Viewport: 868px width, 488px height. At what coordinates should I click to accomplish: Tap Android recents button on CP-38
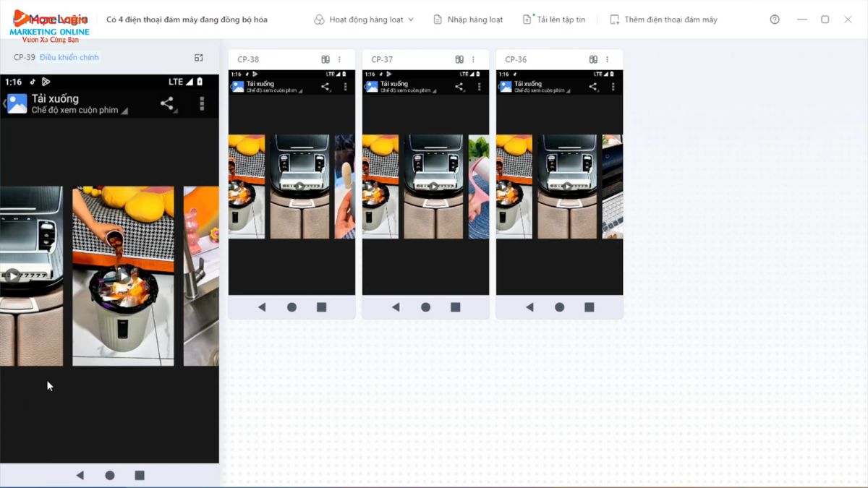click(x=321, y=307)
